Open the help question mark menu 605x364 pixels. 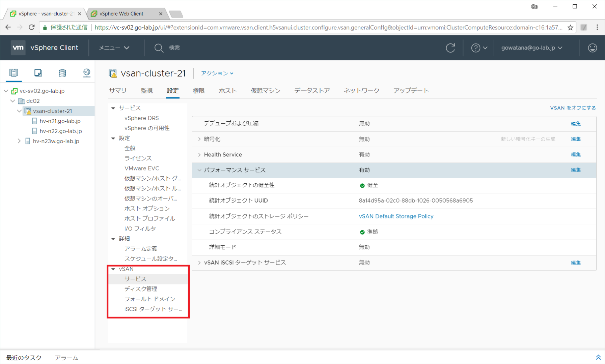(x=479, y=48)
